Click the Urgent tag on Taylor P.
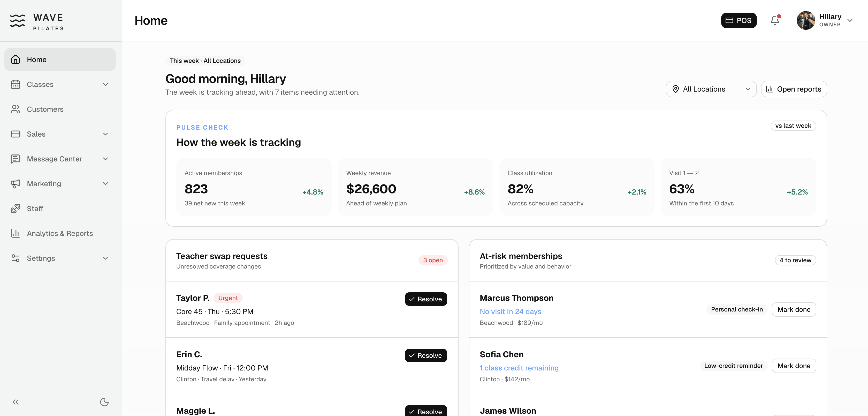868x416 pixels. pos(228,298)
